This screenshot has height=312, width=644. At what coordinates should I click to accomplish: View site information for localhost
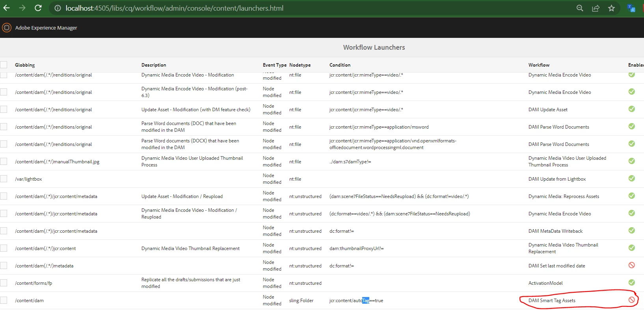[x=58, y=8]
